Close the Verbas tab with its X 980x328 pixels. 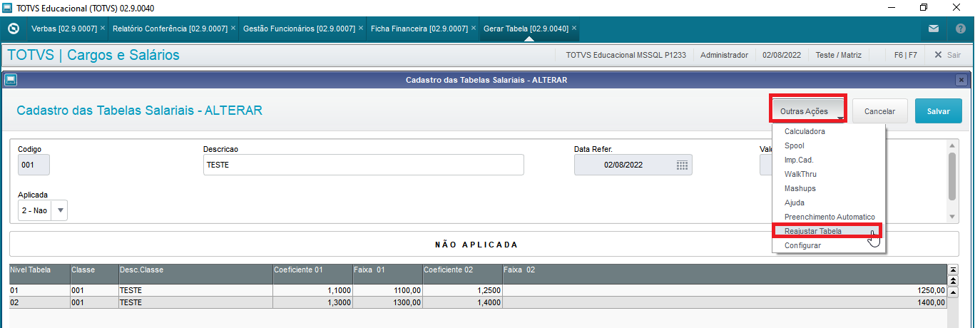tap(103, 29)
